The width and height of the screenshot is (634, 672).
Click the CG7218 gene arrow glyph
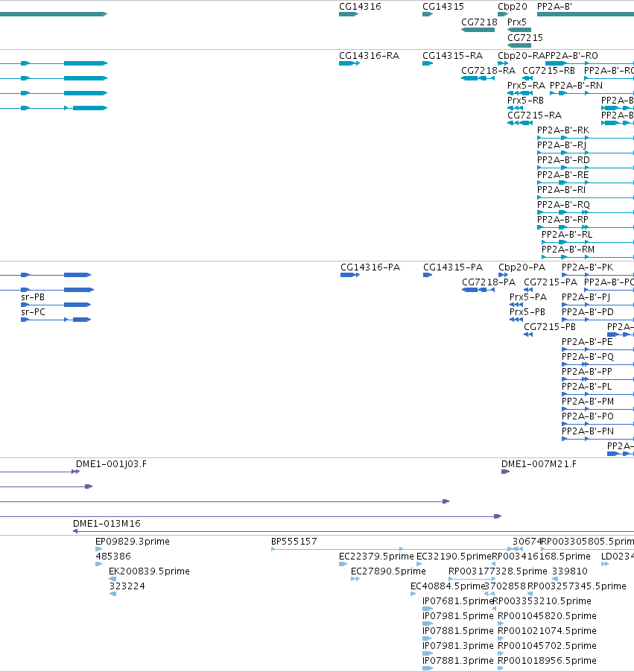pyautogui.click(x=478, y=30)
